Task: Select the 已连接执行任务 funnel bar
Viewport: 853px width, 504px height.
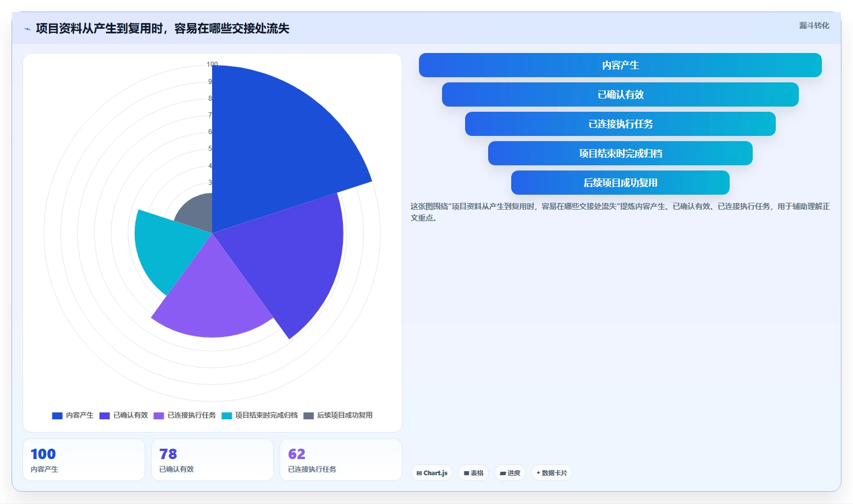Action: coord(620,124)
